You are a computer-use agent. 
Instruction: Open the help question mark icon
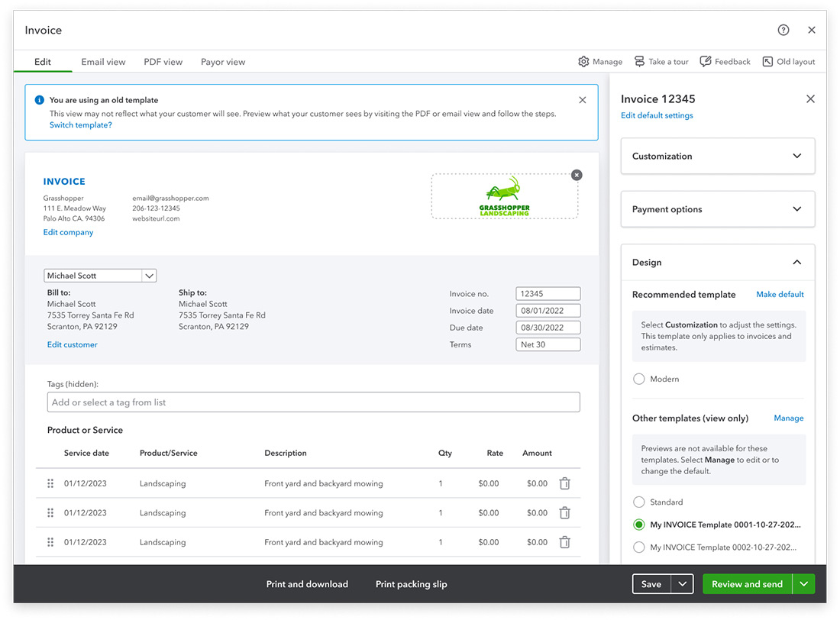783,30
